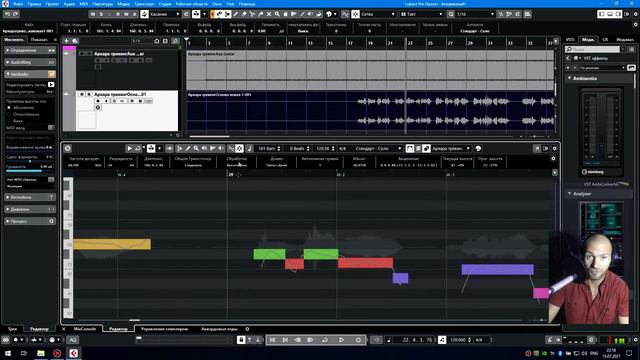Open the snap type dropdown labeled Сетка

pos(378,14)
